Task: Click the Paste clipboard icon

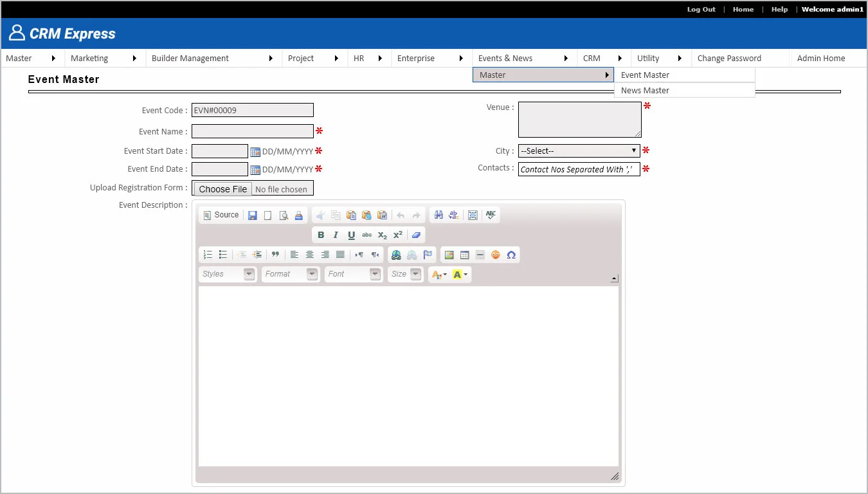Action: [x=351, y=215]
